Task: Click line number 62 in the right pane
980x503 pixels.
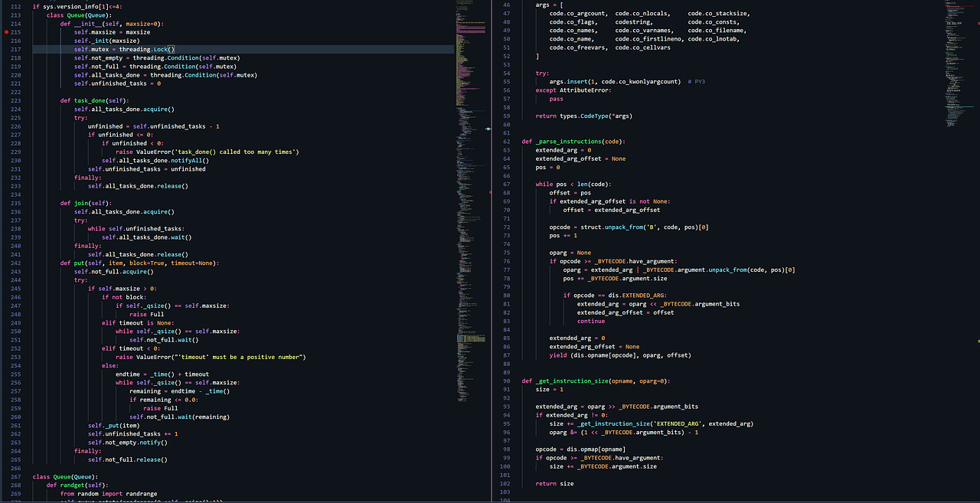Action: [506, 142]
